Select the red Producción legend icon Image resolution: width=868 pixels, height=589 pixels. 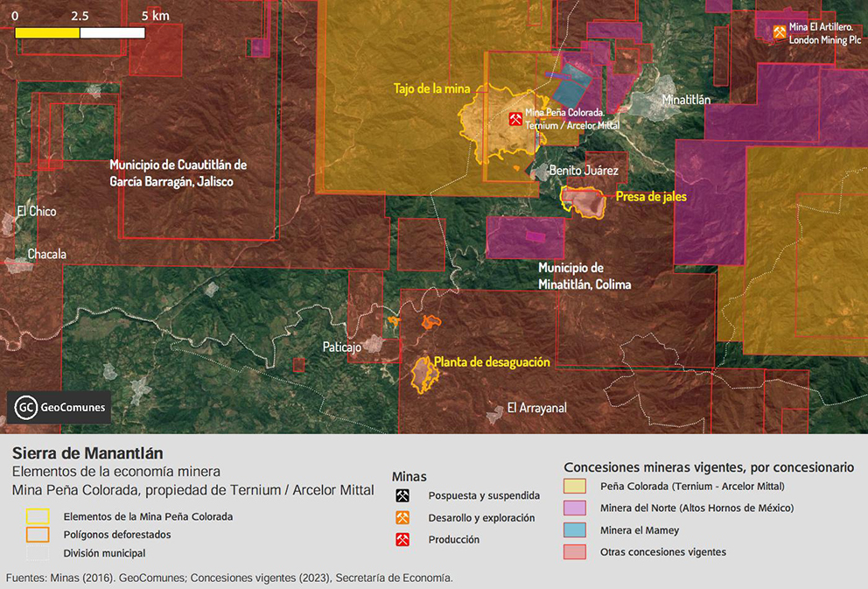point(402,540)
